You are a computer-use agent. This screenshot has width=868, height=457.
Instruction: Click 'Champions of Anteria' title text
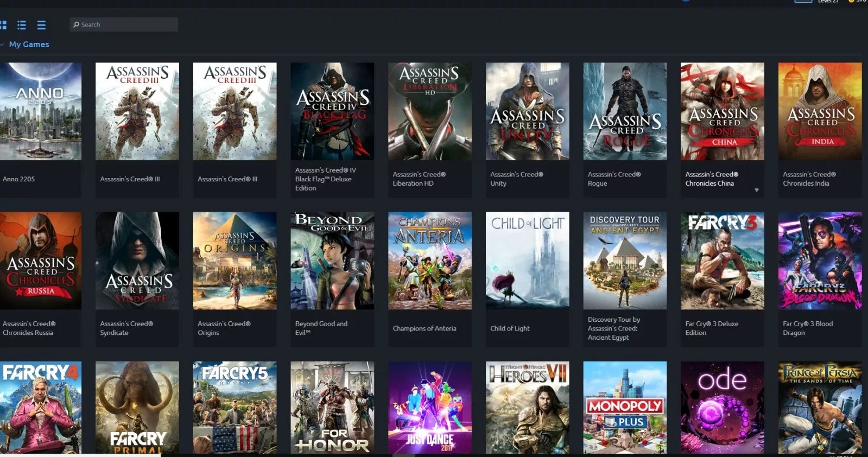pos(425,328)
